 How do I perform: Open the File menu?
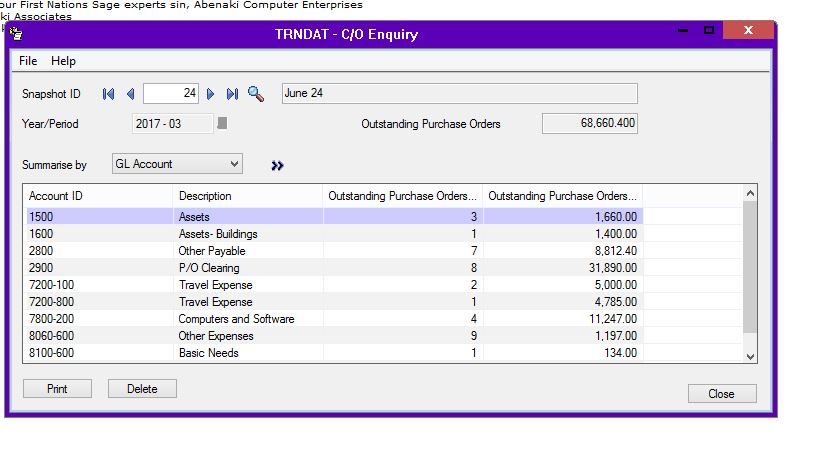click(x=28, y=61)
